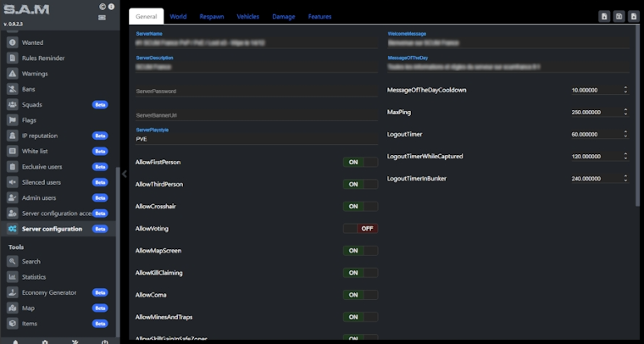The width and height of the screenshot is (644, 344).
Task: Open the Server configuration access section
Action: (x=58, y=214)
